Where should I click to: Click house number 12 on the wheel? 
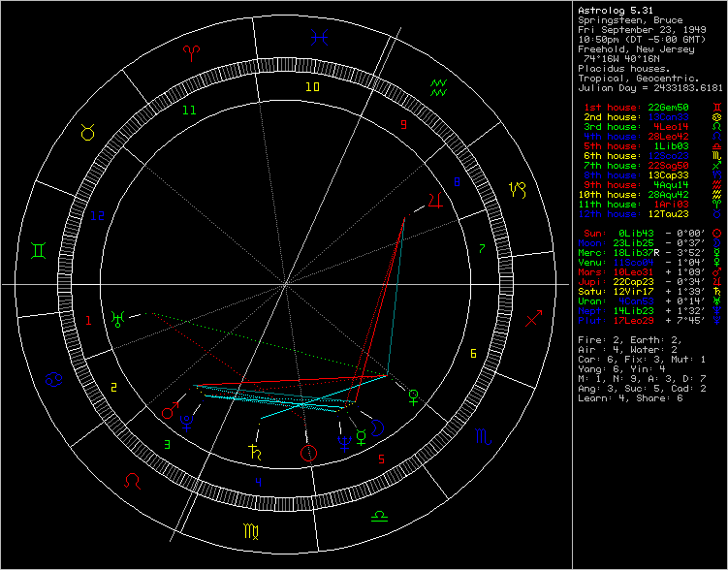pyautogui.click(x=97, y=216)
